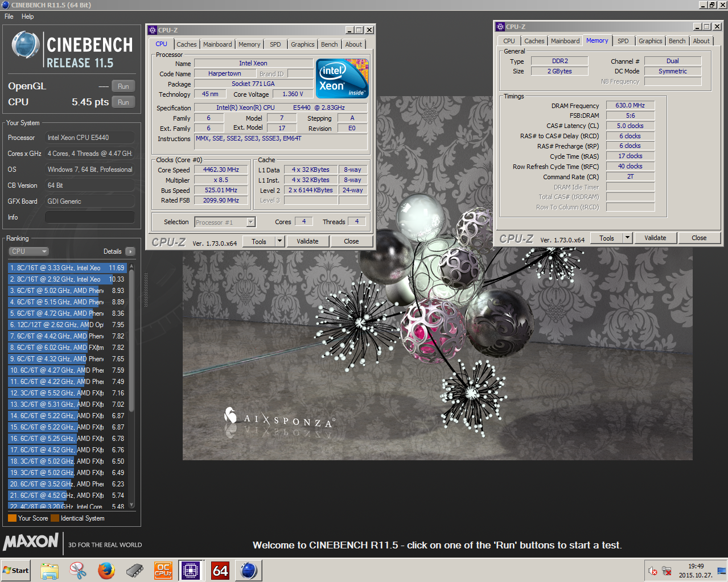Viewport: 728px width, 582px height.
Task: Open the Help menu
Action: click(28, 16)
